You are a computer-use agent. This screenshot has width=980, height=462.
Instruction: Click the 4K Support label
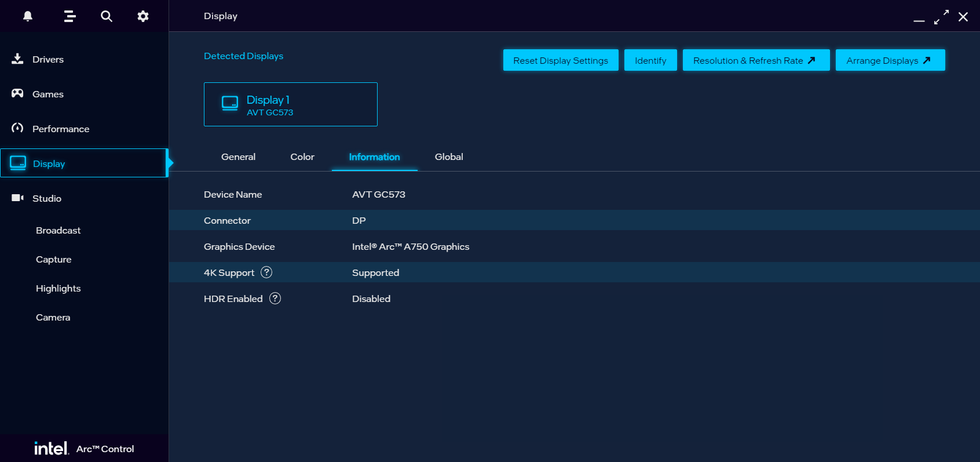[x=229, y=272]
